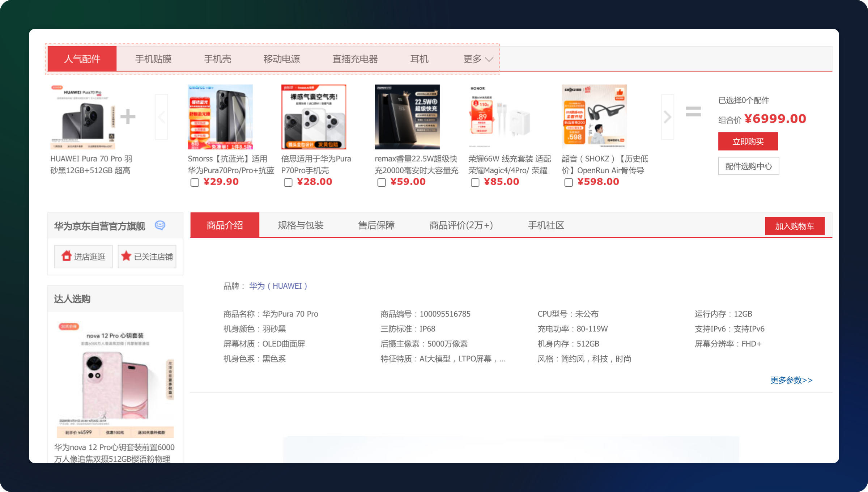Open the 荣耀66W charger set thumbnail

point(501,117)
